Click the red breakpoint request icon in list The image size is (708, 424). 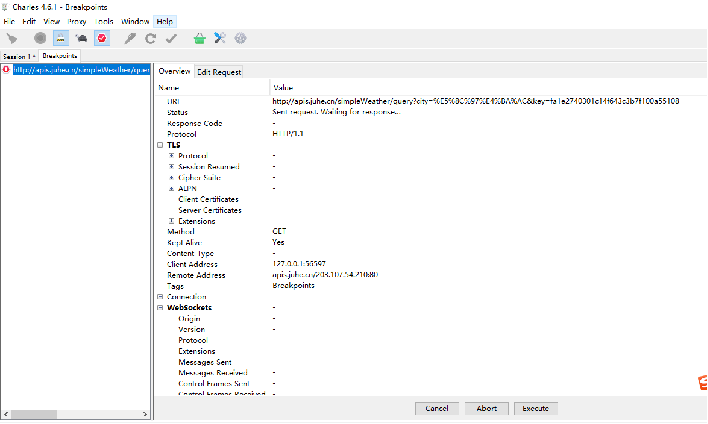(x=6, y=70)
